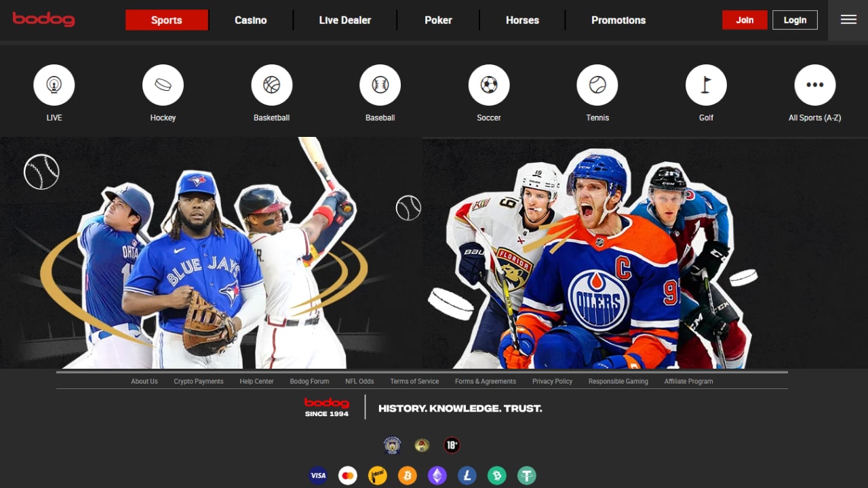Click the Bitcoin payment icon
The height and width of the screenshot is (488, 868).
click(408, 476)
